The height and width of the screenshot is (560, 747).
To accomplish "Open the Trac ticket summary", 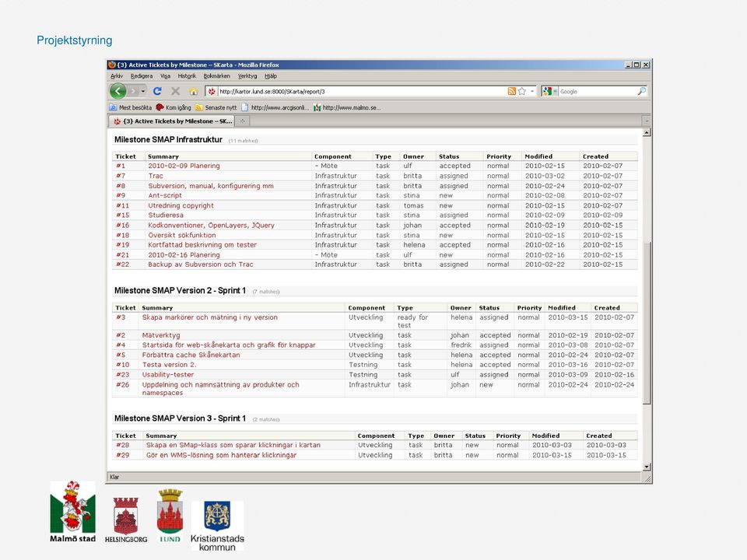I will (156, 176).
